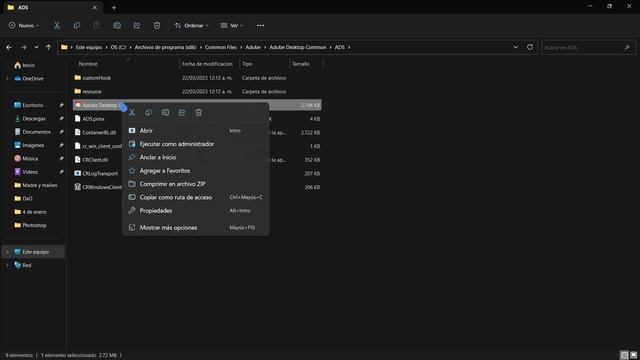Close the ADS tab

(x=95, y=7)
